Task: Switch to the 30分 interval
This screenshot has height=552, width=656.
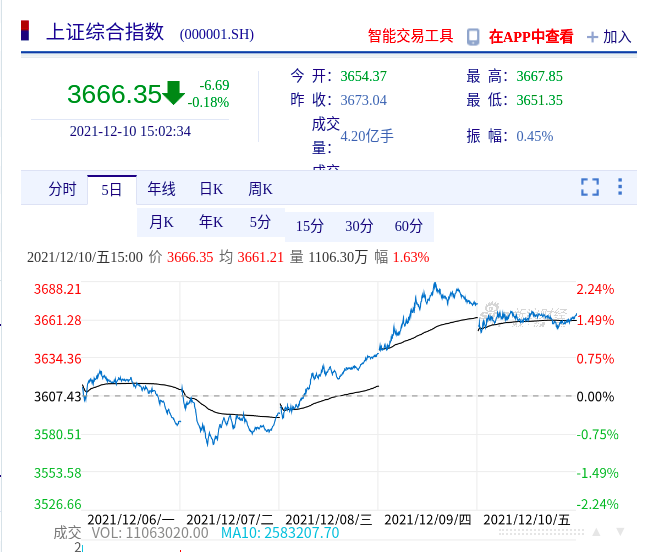Action: 359,226
